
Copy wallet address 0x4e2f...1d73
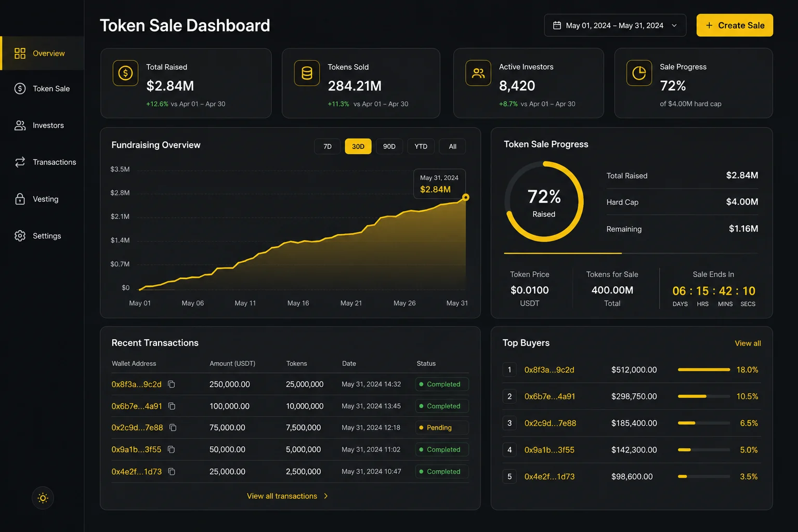pos(172,472)
